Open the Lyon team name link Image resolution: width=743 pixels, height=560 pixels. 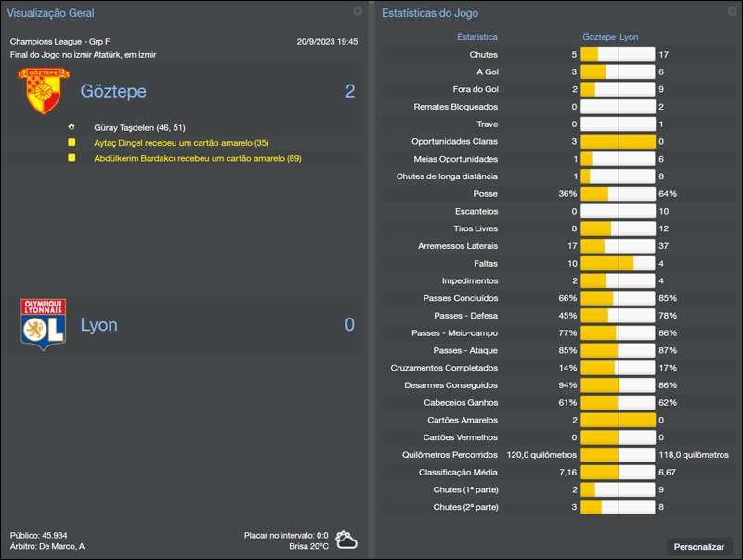click(x=99, y=325)
